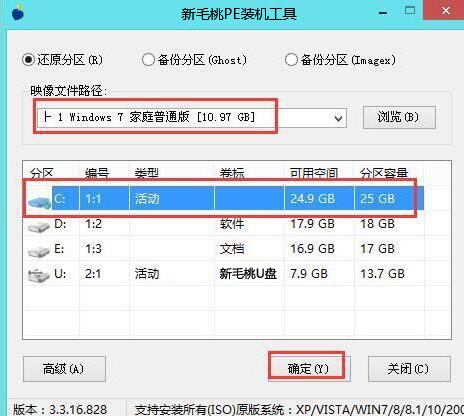Select the E: drive icon
The width and height of the screenshot is (464, 416).
click(39, 251)
